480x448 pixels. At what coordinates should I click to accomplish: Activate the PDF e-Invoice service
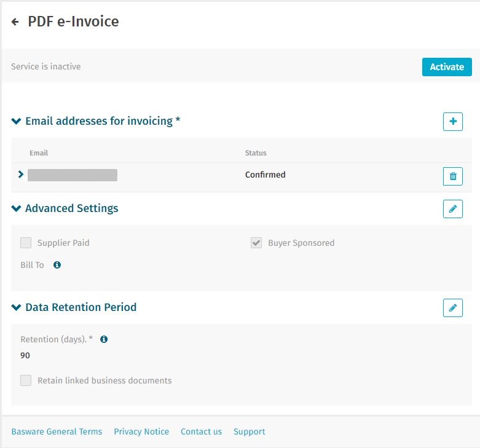pyautogui.click(x=446, y=67)
